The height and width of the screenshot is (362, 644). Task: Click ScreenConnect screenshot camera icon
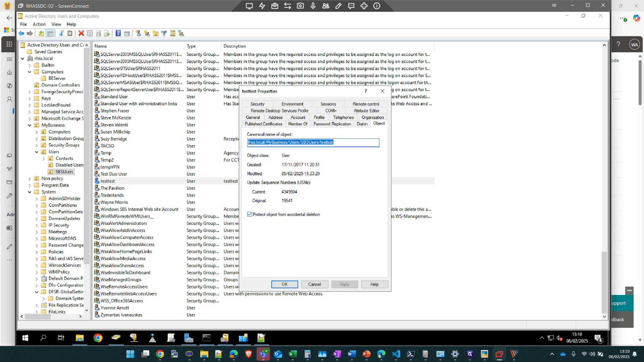pyautogui.click(x=300, y=6)
